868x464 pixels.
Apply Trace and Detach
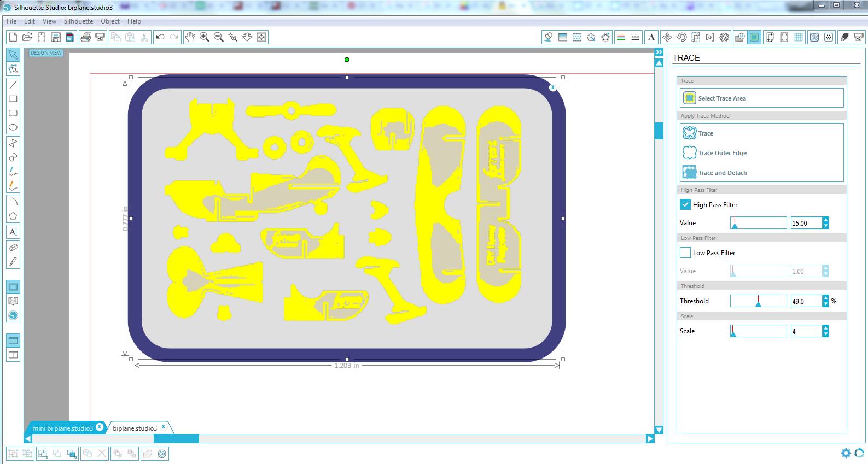[x=715, y=173]
